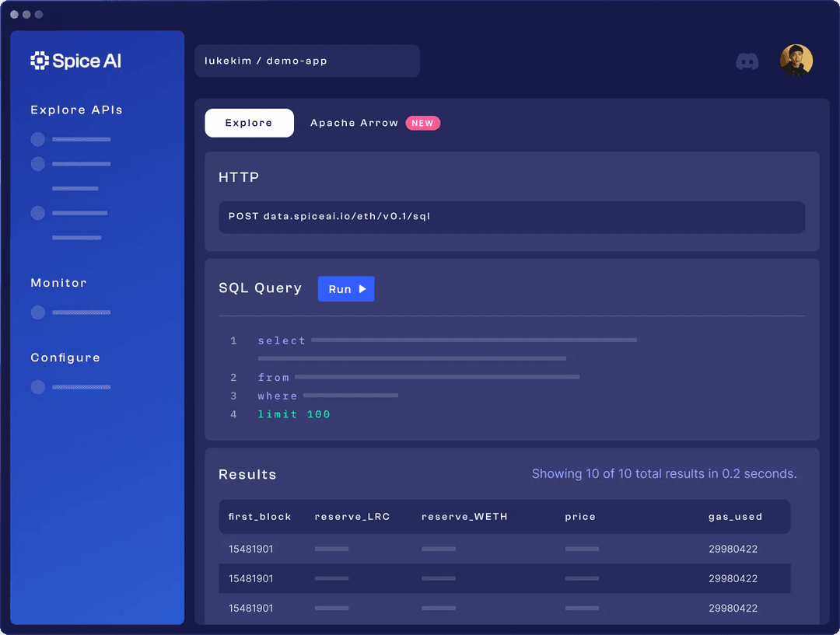Click the Spice AI logo

[x=75, y=61]
